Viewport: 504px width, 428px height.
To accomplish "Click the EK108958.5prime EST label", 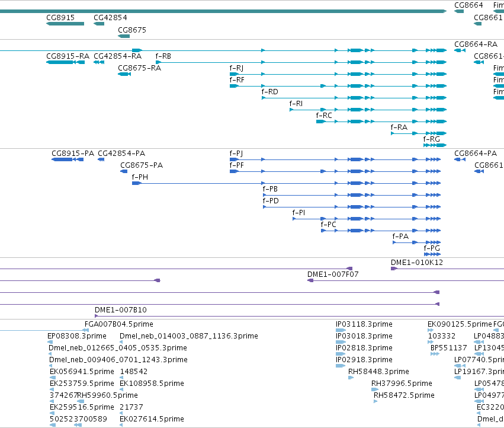I will coord(152,384).
